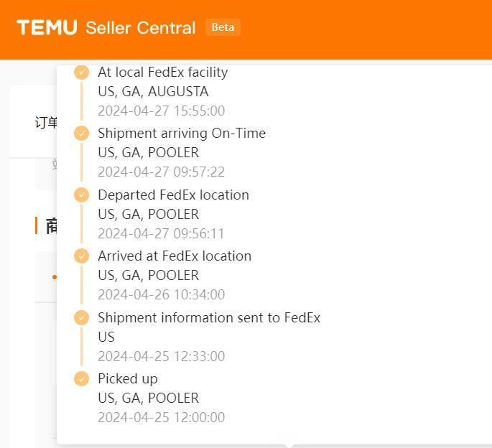
Task: Click checkmark icon beside Shipment arriving On-Time
Action: click(x=82, y=134)
